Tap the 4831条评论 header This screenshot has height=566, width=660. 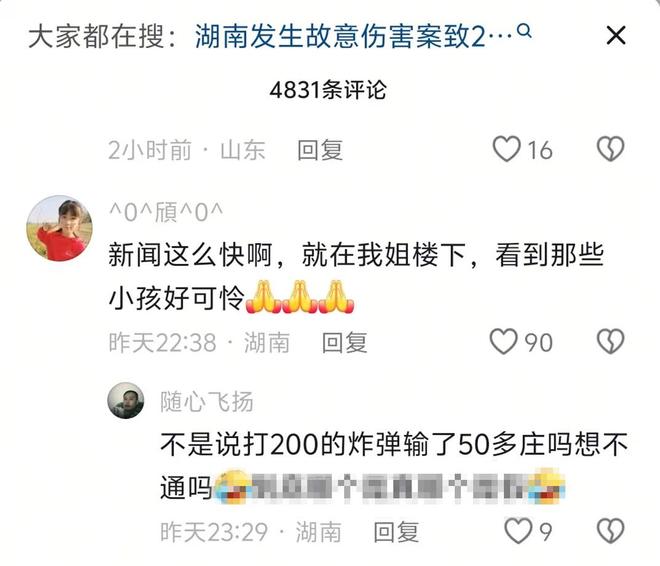click(328, 90)
